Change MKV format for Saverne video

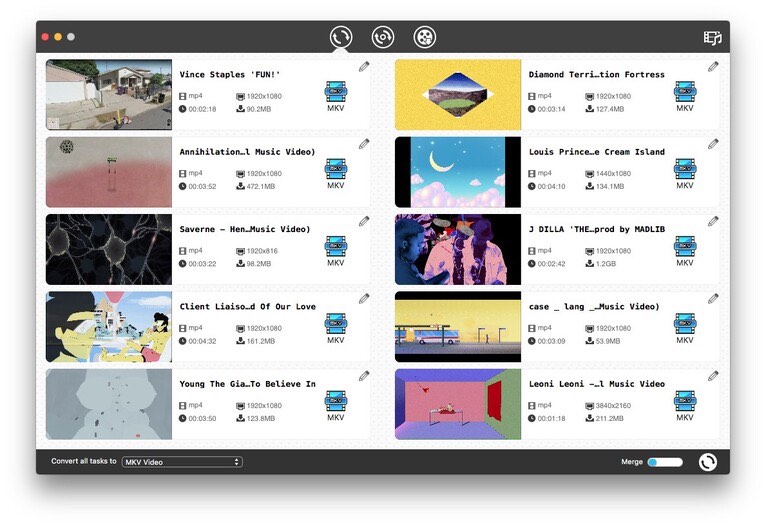[336, 251]
